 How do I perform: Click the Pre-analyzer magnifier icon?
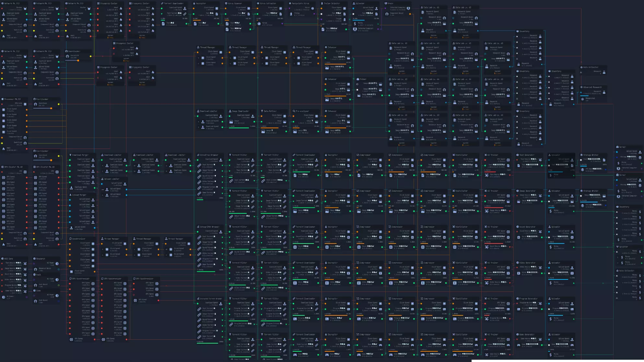coord(294,111)
